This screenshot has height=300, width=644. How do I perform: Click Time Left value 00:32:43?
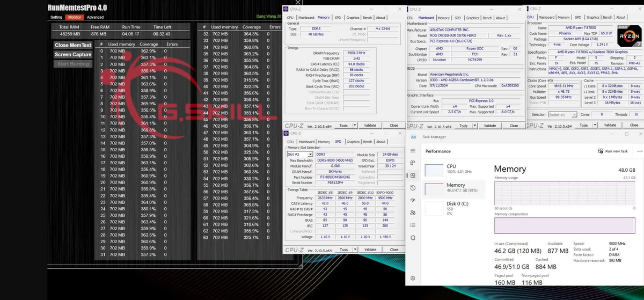(x=163, y=34)
